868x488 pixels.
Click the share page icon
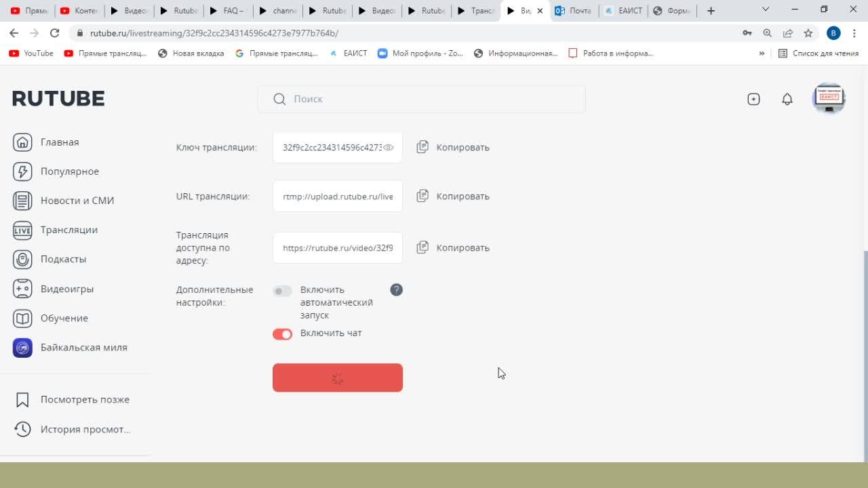pos(787,33)
